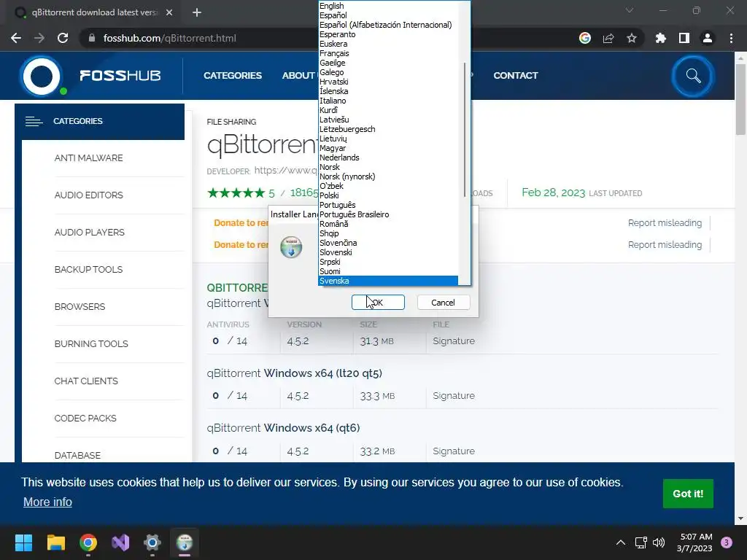Screen dimensions: 747x560
Task: Click the first Report misleading link
Action: pos(665,223)
